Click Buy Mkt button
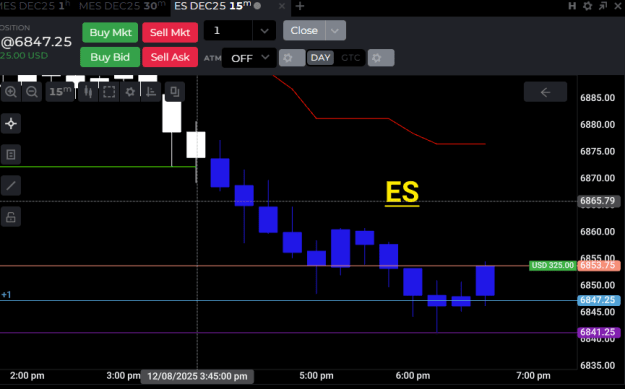Screen dimensions: 625x389 (110, 32)
